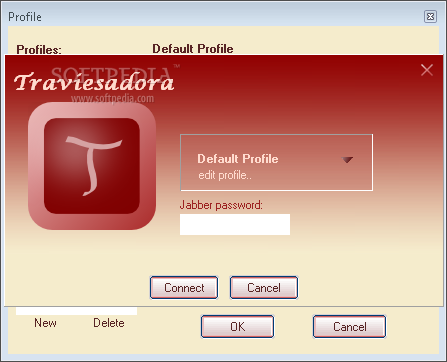
Task: Click Delete under the profiles list
Action: [109, 323]
